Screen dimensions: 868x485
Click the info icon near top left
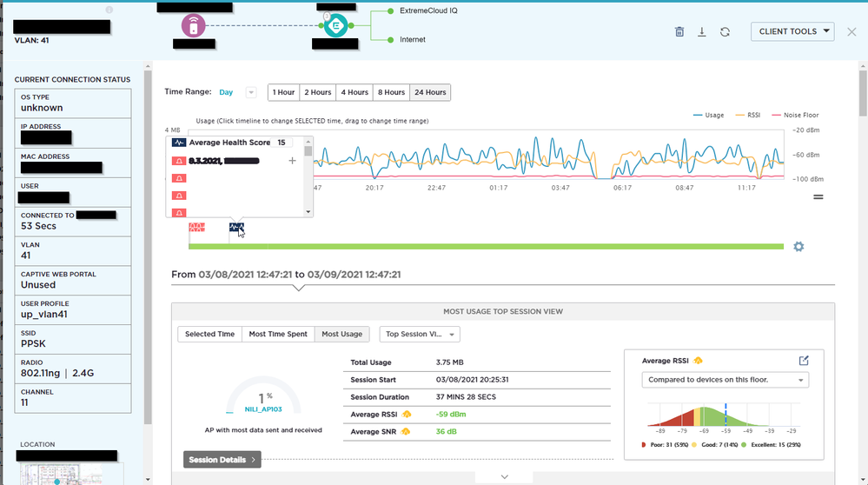pos(109,10)
